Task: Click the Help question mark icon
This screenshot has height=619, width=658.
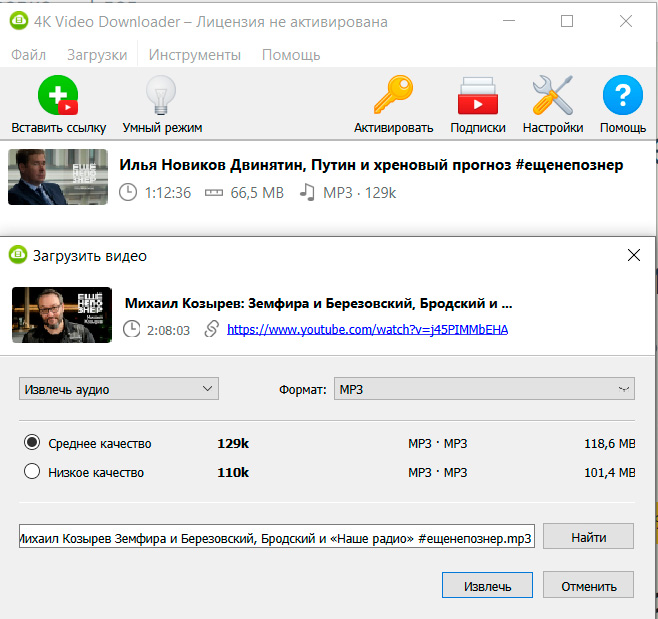Action: click(622, 97)
